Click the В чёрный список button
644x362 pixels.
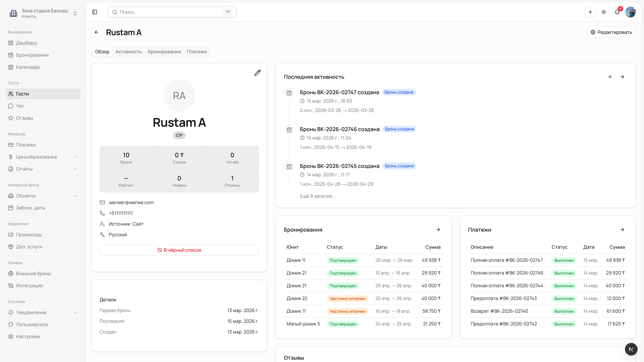(179, 250)
